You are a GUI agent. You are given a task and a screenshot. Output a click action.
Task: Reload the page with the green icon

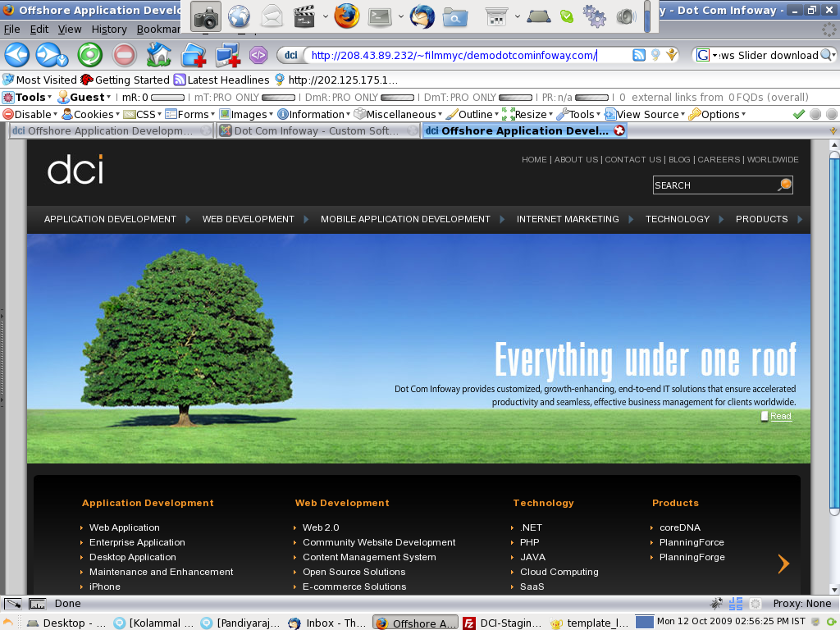89,55
